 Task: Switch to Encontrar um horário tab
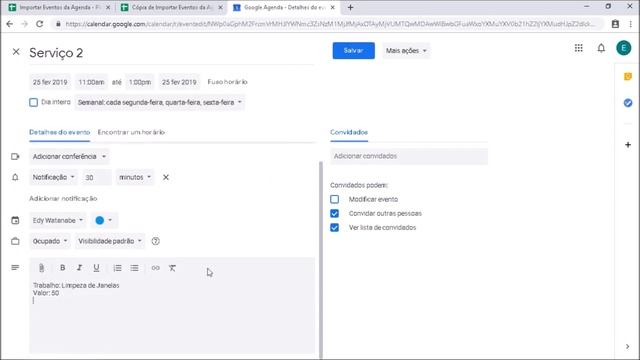click(x=131, y=132)
